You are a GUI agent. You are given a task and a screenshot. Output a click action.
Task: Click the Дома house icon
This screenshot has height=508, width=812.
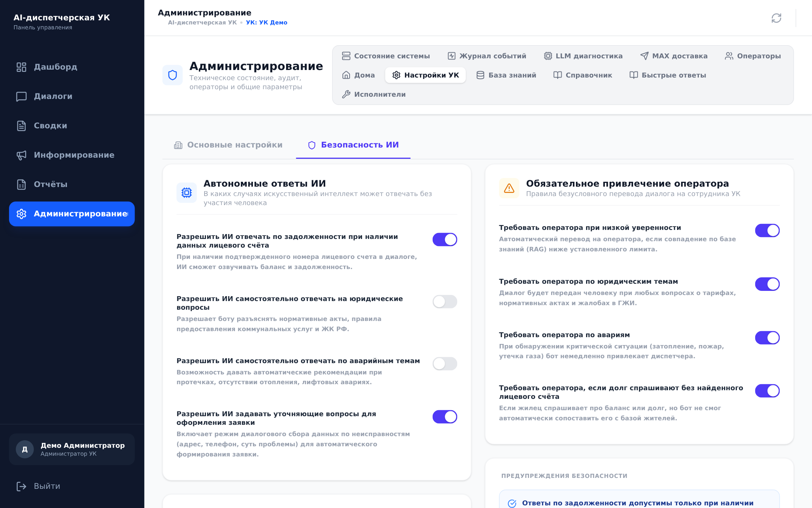click(346, 75)
